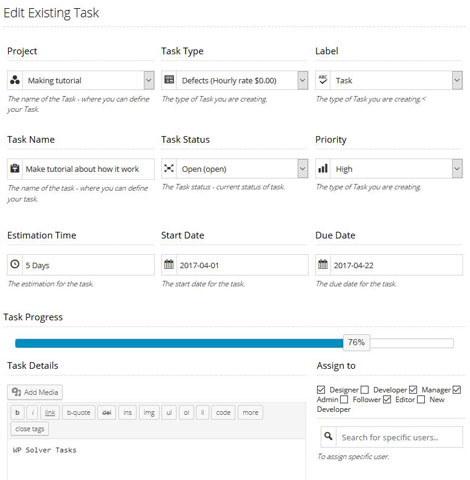Viewport: 470px width, 480px height.
Task: Uncheck the Editor checkbox
Action: click(387, 399)
